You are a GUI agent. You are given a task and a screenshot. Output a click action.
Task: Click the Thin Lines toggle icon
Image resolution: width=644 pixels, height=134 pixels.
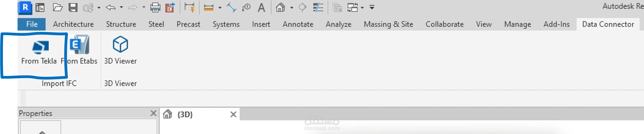(x=318, y=8)
